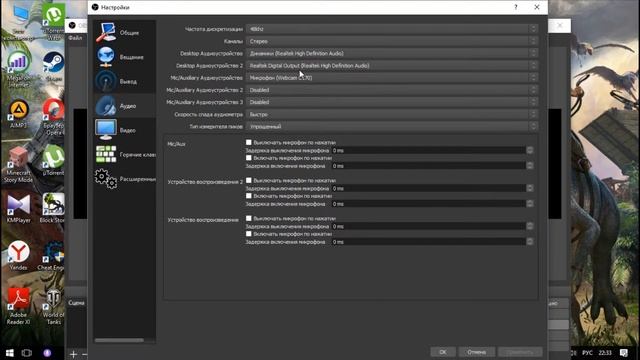Image resolution: width=640 pixels, height=360 pixels.
Task: Launch the Opera browser desktop shortcut
Action: click(53, 118)
